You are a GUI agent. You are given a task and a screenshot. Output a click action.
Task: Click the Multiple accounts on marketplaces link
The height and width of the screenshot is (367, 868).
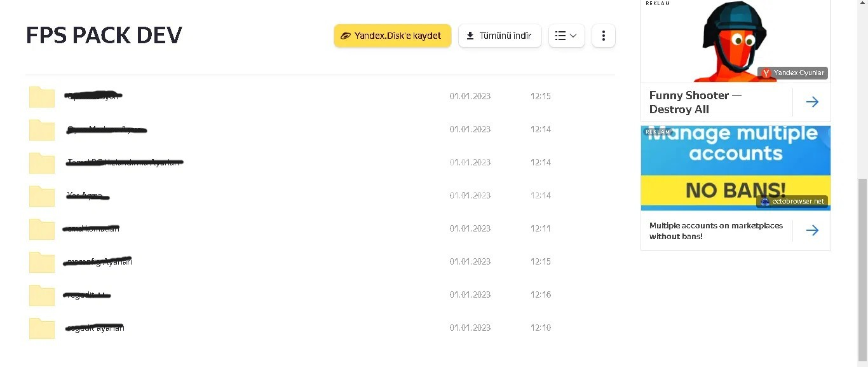[x=716, y=231]
